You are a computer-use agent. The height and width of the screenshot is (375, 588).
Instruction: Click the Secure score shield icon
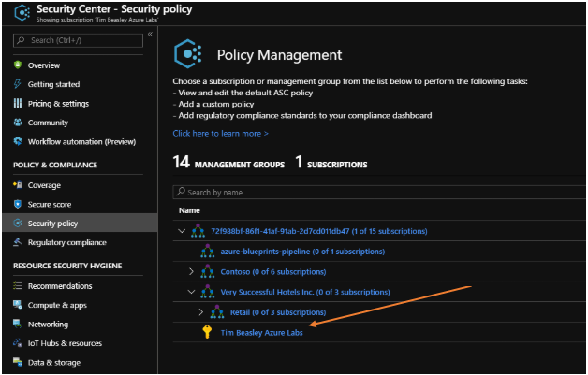[18, 204]
